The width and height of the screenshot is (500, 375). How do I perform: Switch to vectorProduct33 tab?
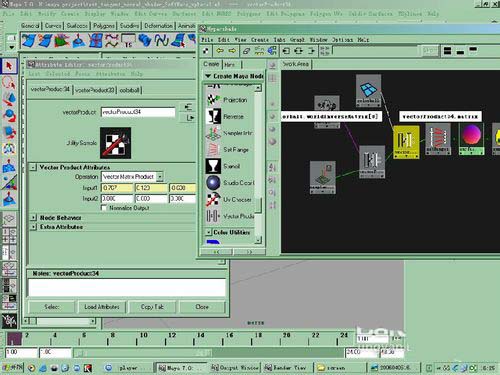pyautogui.click(x=95, y=90)
